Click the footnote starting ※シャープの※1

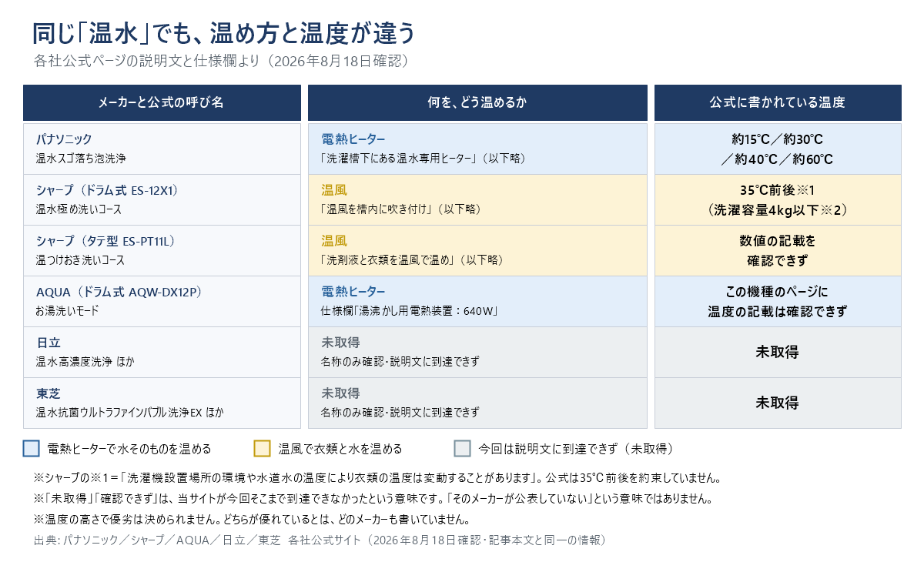pyautogui.click(x=377, y=477)
